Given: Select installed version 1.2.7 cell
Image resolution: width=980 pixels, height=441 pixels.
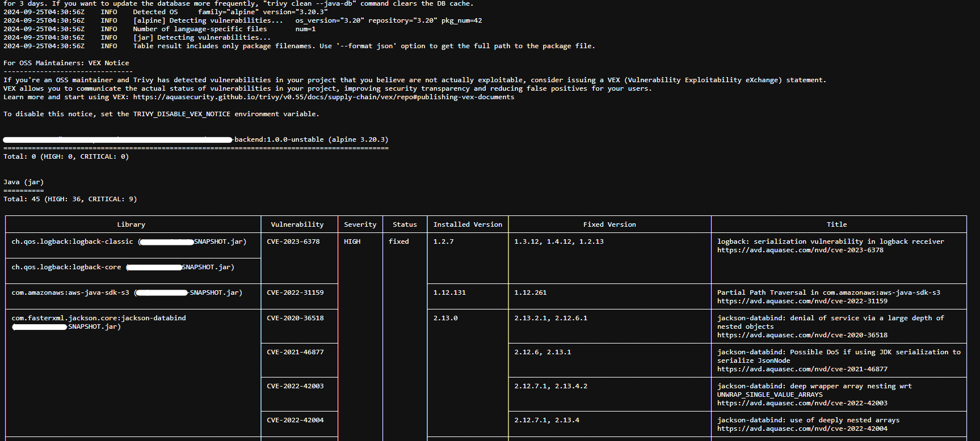Looking at the screenshot, I should [x=443, y=241].
